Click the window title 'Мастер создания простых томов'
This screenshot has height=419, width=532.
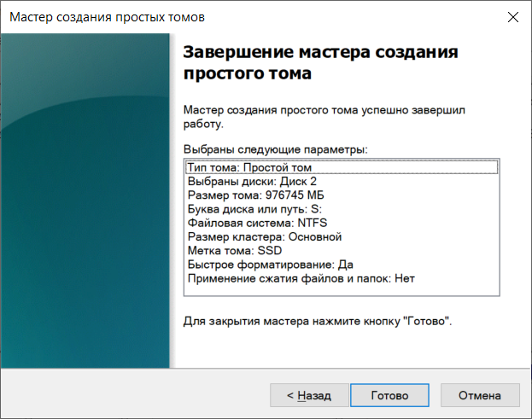coord(108,17)
